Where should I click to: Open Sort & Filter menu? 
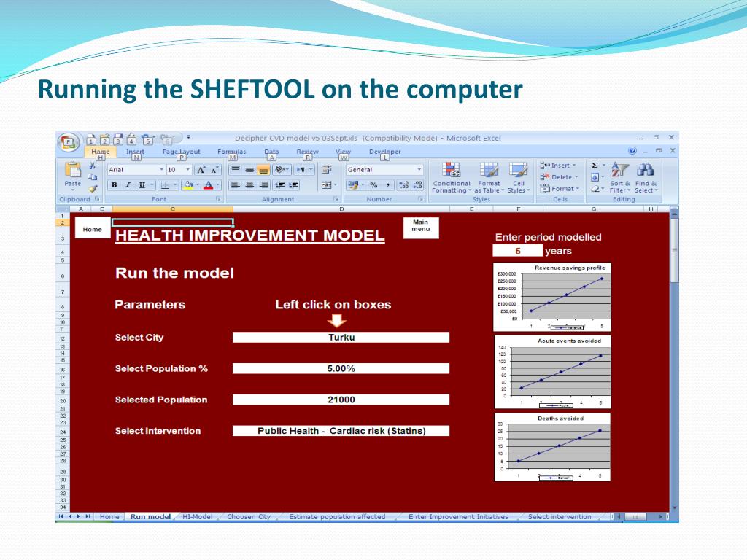pos(620,178)
